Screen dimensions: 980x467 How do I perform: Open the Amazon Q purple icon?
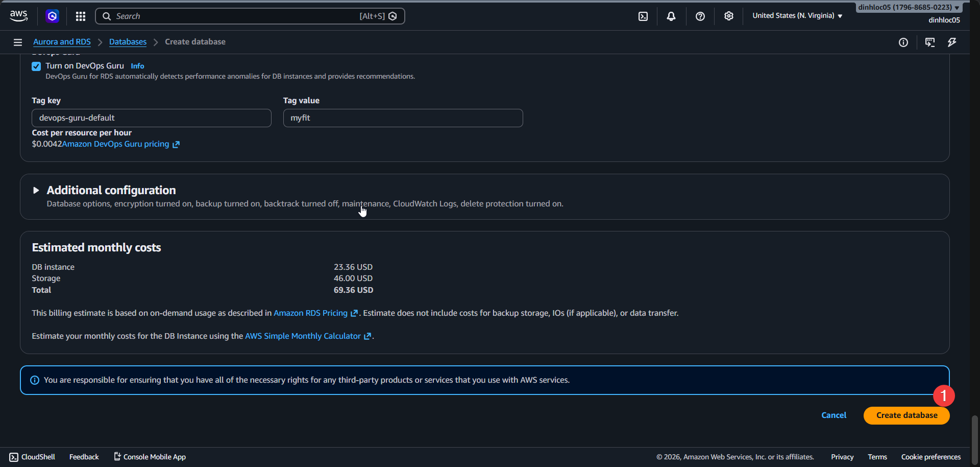tap(52, 16)
